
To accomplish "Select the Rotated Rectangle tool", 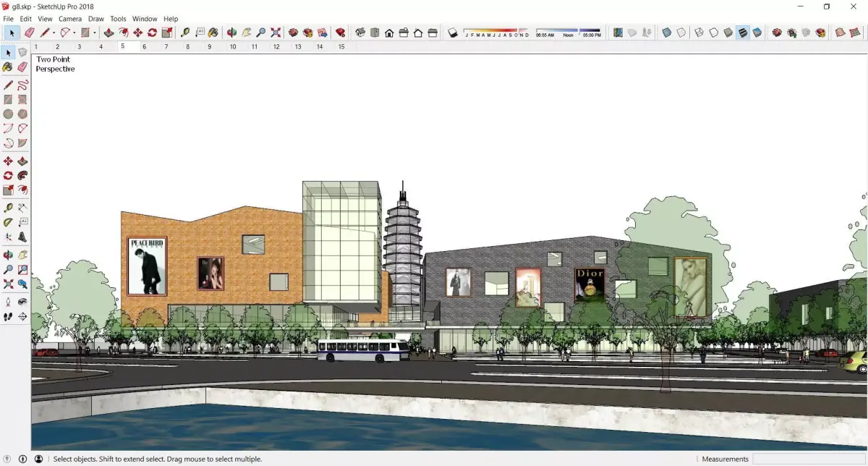I will (22, 99).
